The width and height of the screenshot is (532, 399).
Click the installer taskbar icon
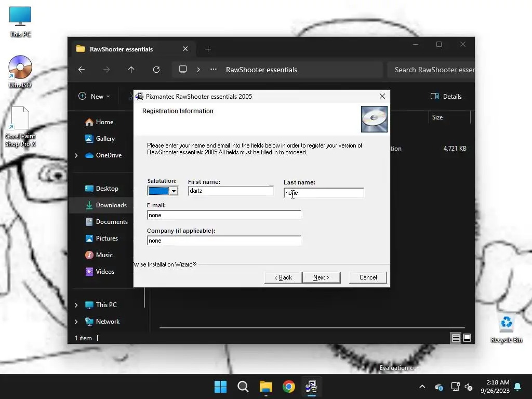point(312,387)
